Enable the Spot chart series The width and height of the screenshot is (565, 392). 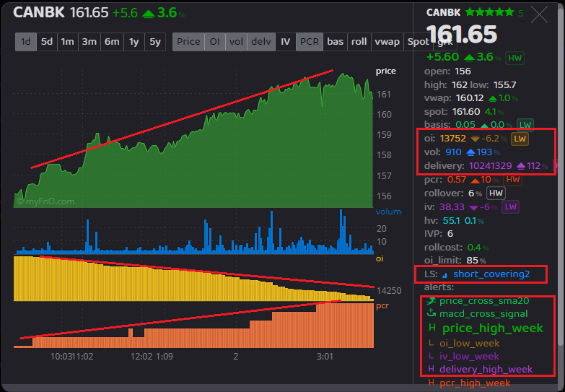point(418,42)
